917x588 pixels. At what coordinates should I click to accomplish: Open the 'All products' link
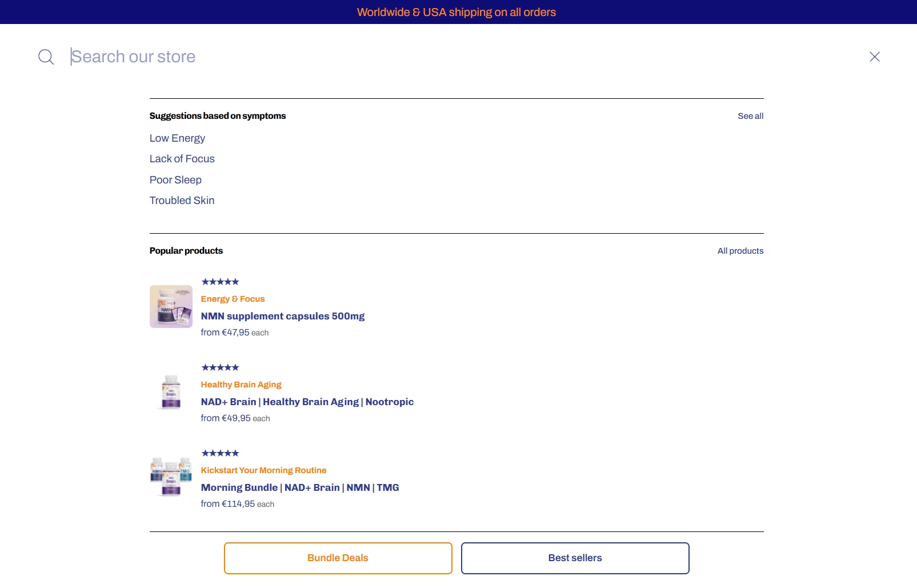740,251
